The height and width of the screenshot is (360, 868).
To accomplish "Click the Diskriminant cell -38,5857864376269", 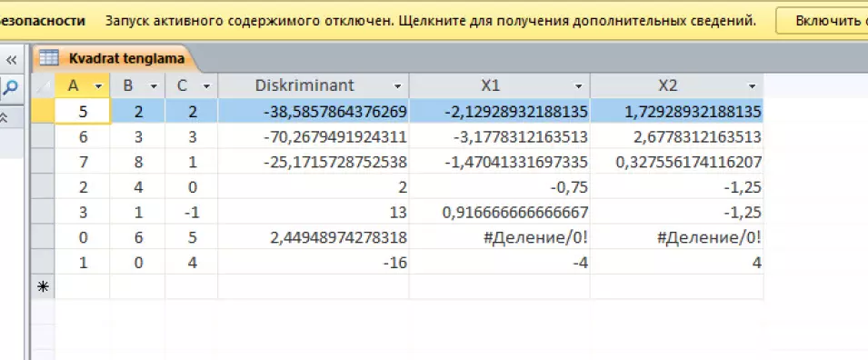I will pyautogui.click(x=314, y=111).
